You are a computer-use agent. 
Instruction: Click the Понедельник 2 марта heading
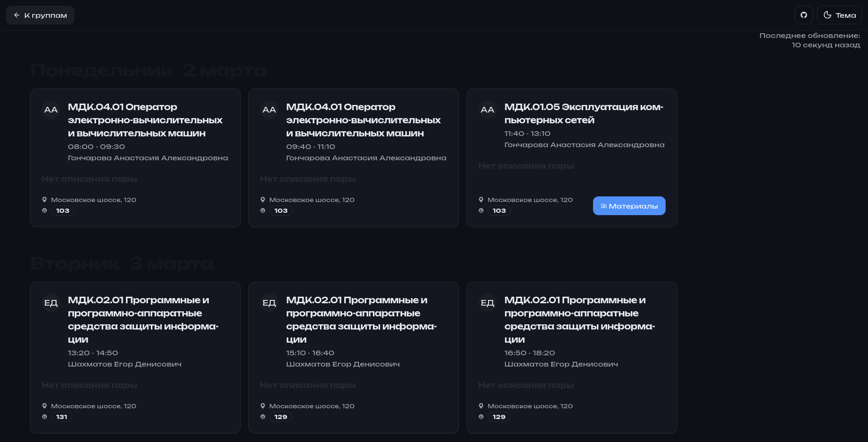click(148, 71)
